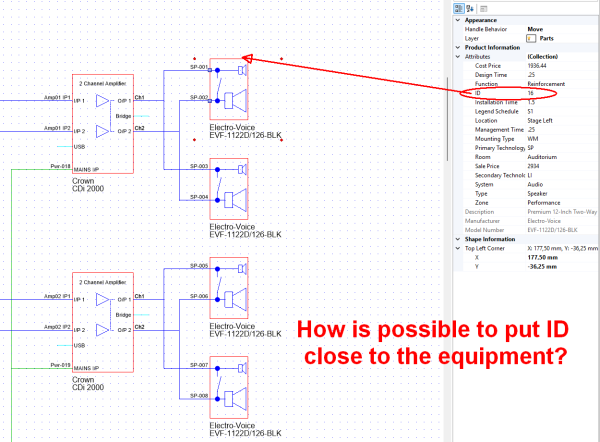
Task: Collapse the Product Information section
Action: [x=459, y=48]
